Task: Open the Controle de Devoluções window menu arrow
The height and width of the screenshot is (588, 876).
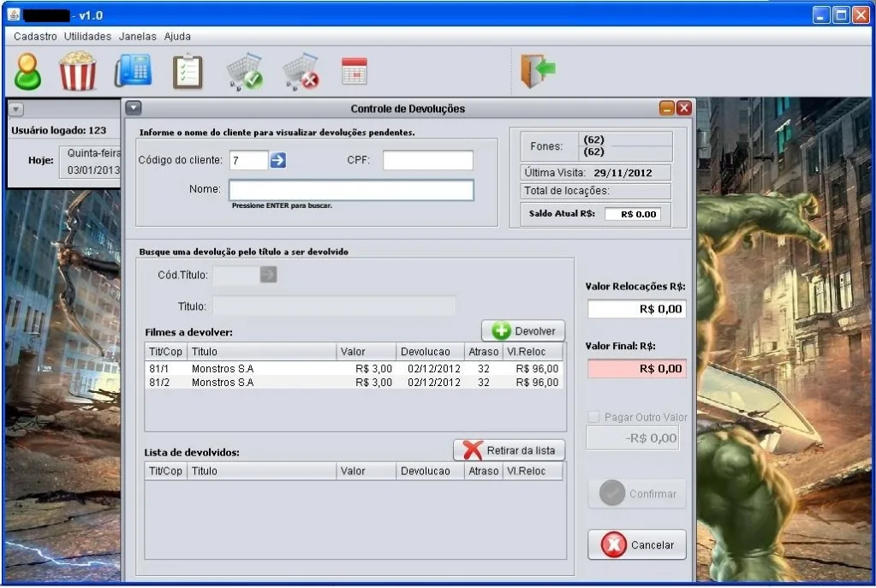Action: point(134,108)
